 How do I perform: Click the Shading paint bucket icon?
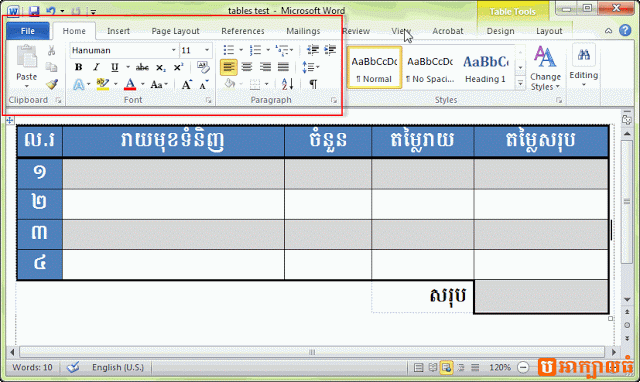(230, 84)
